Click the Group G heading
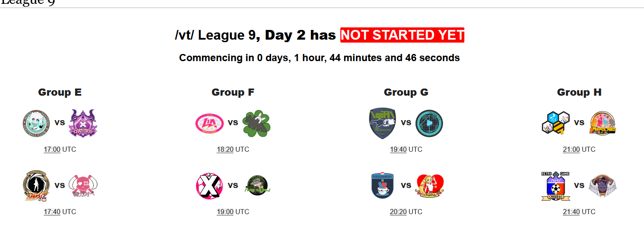Viewport: 644px width, 231px height. point(406,92)
